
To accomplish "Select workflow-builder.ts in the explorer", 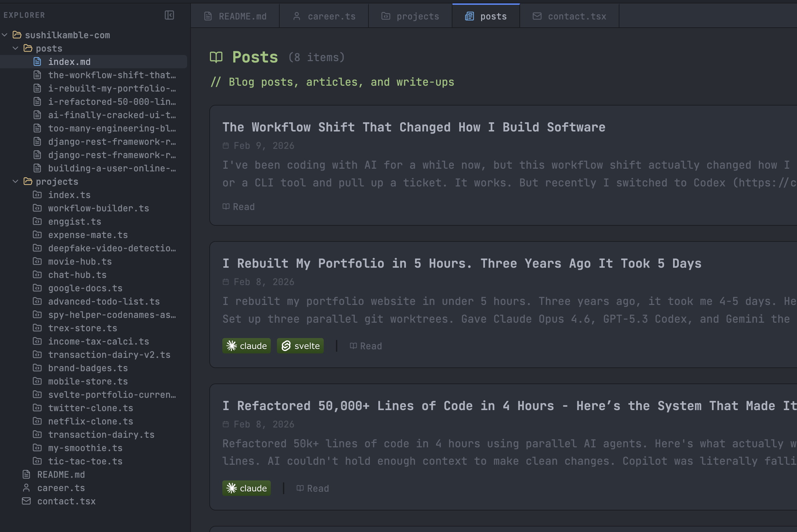I will pos(98,208).
